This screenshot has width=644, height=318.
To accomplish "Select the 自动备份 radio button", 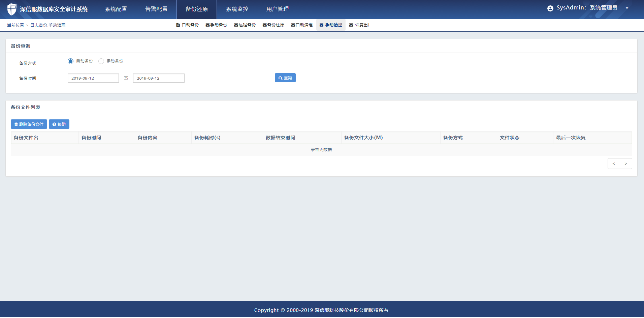I will (70, 61).
